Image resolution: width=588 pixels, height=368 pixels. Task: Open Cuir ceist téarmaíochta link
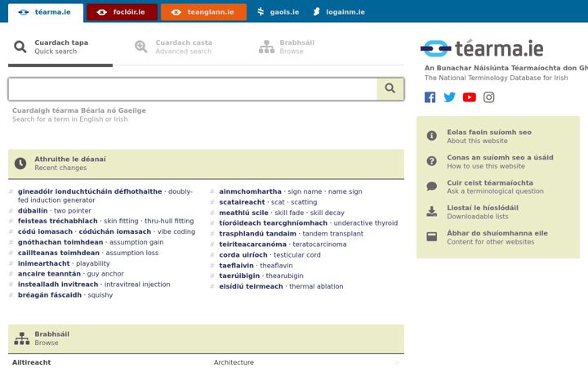(495, 186)
